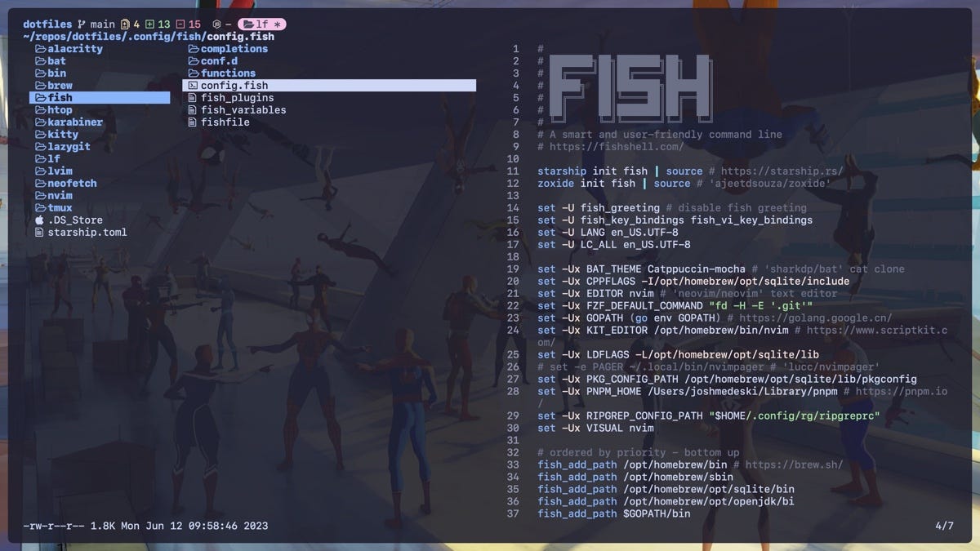Viewport: 980px width, 551px height.
Task: Click the green additions count 13
Action: [164, 24]
